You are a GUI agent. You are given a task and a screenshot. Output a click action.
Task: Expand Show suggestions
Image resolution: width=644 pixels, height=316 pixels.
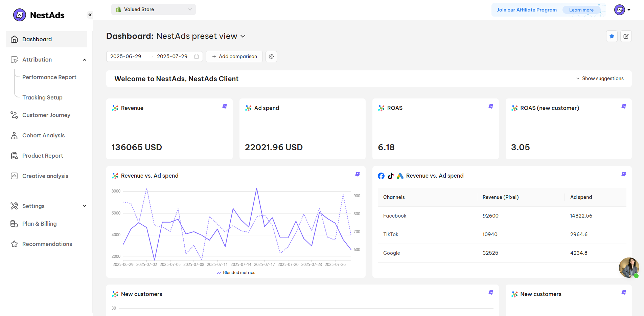[x=600, y=78]
